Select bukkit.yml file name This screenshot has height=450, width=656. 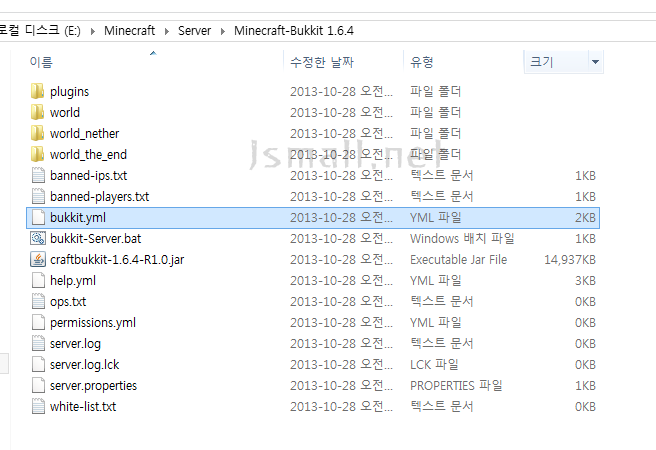pos(78,217)
